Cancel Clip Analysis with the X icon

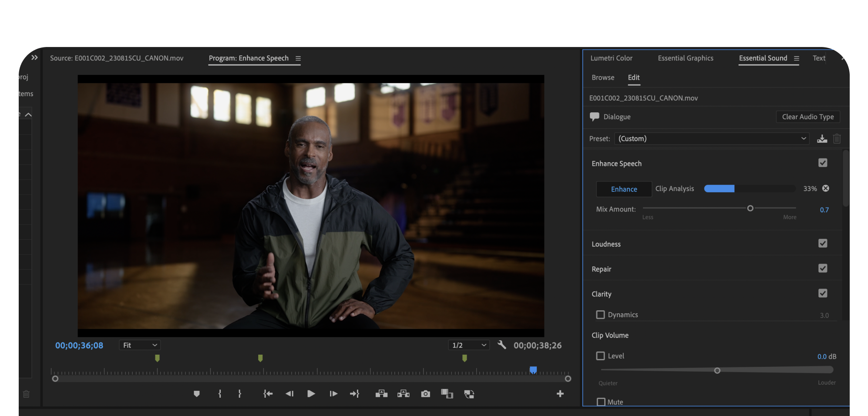826,188
